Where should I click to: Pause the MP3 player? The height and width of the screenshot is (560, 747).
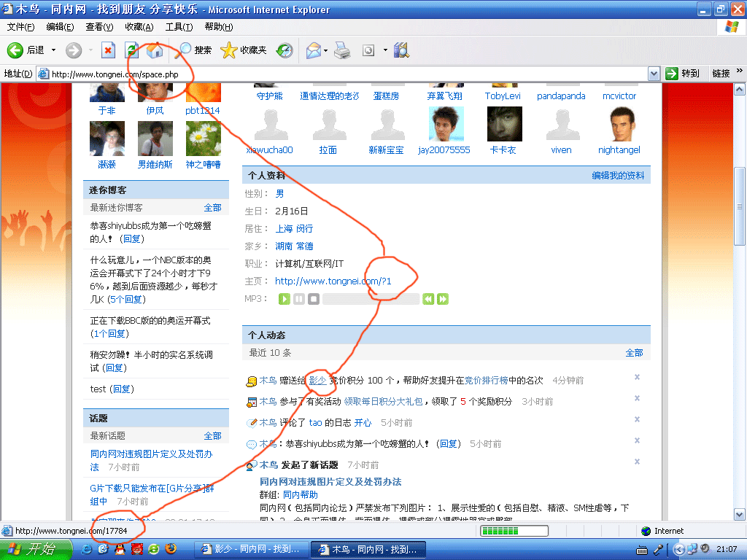click(299, 299)
